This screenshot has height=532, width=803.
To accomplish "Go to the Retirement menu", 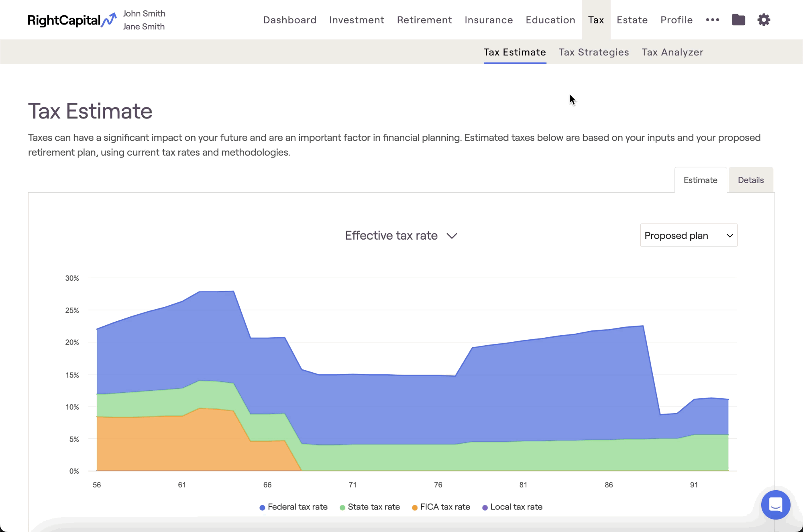I will [x=424, y=20].
